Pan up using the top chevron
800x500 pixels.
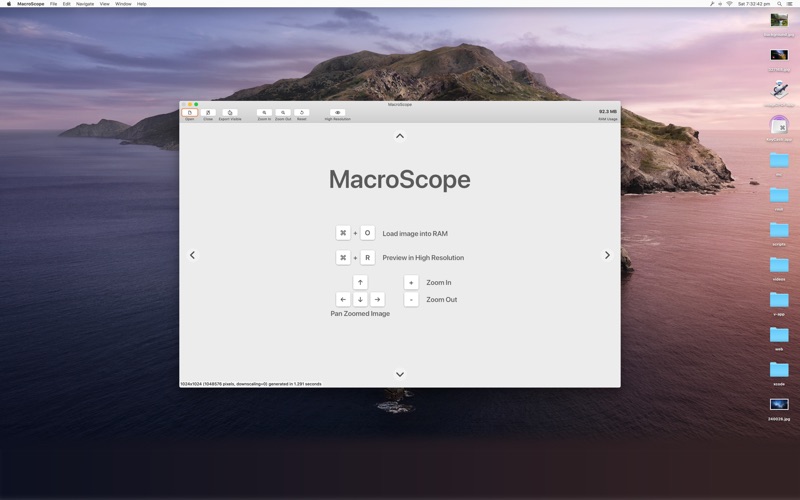click(400, 136)
